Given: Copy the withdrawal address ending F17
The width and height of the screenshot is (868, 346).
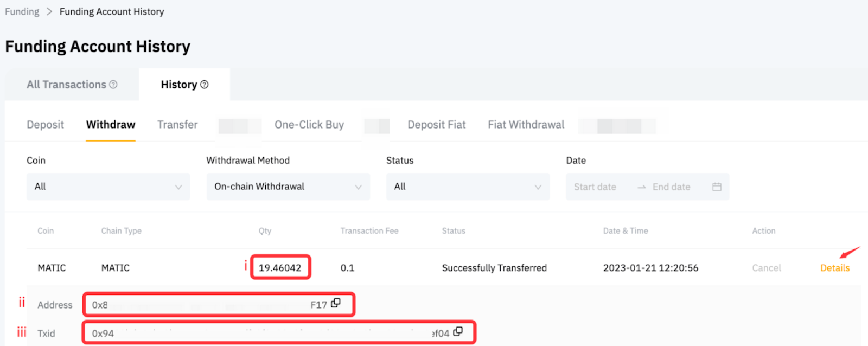Looking at the screenshot, I should click(336, 303).
